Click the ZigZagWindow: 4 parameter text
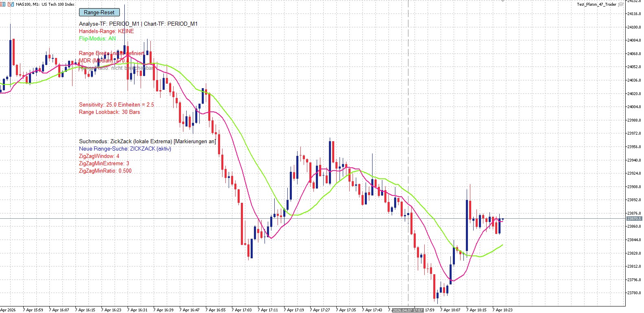The width and height of the screenshot is (644, 313). tap(99, 156)
